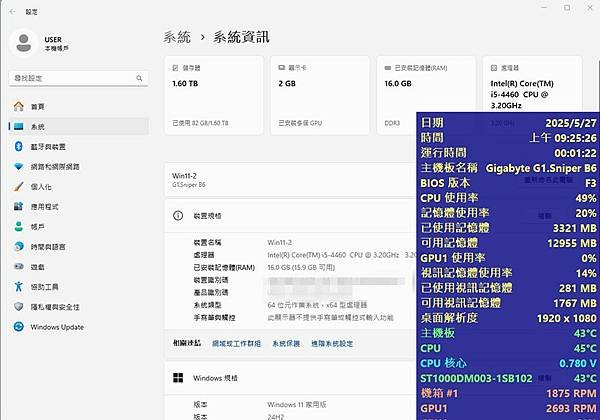Click the 機箱 #1 1875 RPM fan row
Screen dimensions: 600x420
click(508, 393)
